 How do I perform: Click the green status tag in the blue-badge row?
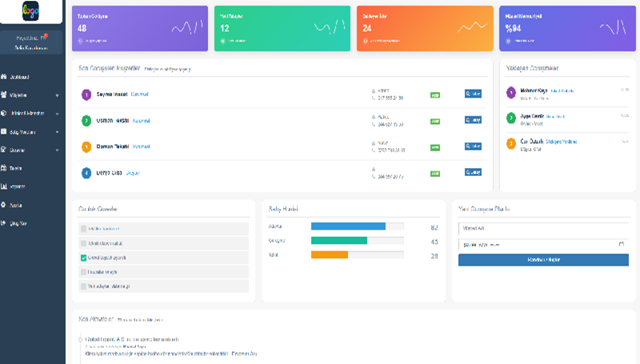pyautogui.click(x=435, y=174)
